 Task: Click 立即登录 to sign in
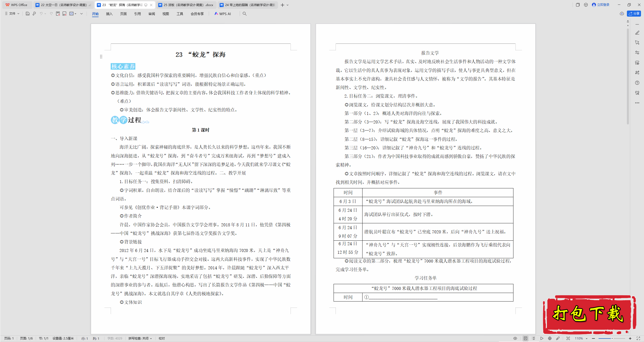coord(601,5)
